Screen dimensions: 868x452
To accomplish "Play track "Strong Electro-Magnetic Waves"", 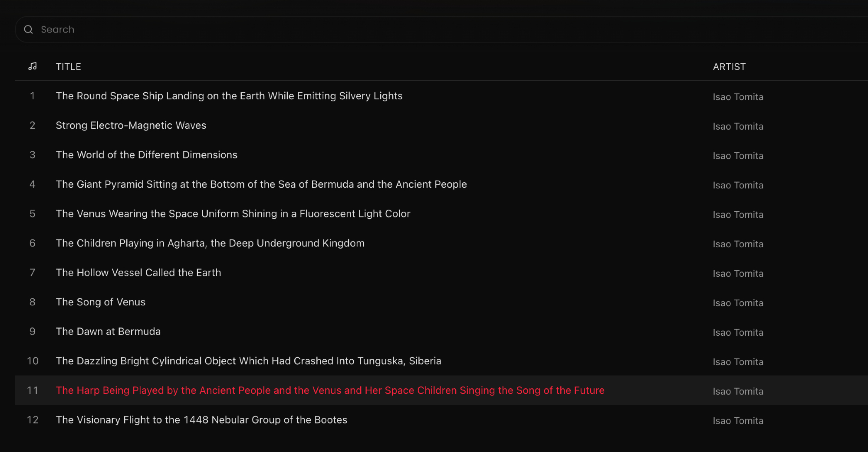I will point(131,125).
